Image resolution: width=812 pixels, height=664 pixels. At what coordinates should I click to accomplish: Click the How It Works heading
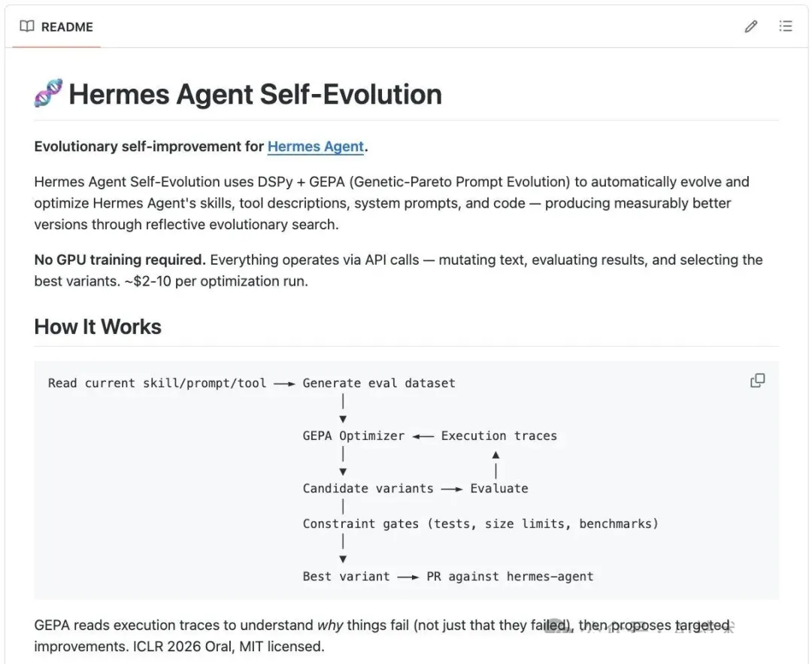coord(98,327)
